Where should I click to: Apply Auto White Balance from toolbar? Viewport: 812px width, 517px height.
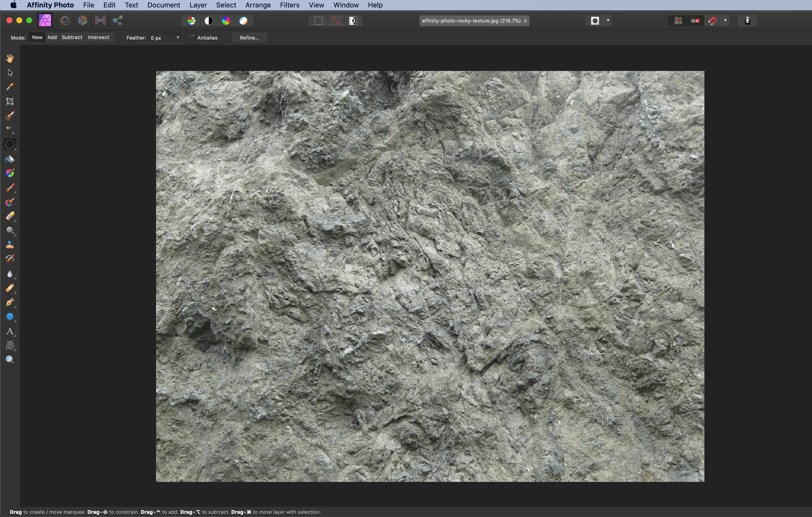[x=243, y=21]
